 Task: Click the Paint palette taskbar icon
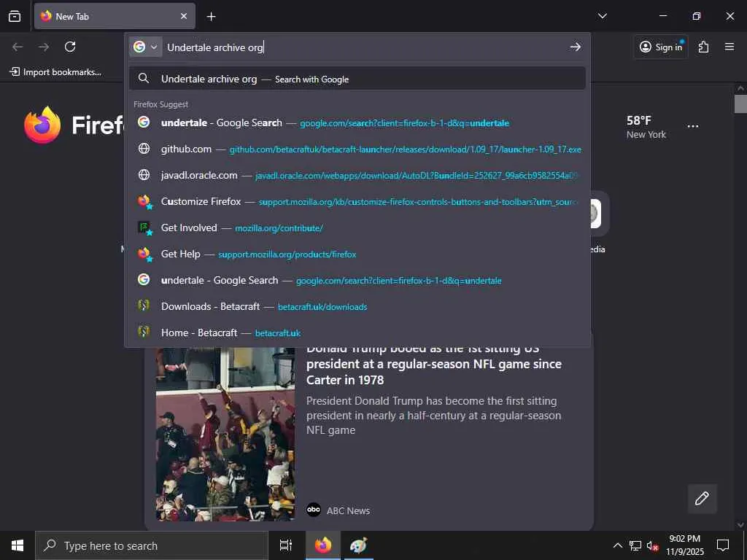point(358,545)
